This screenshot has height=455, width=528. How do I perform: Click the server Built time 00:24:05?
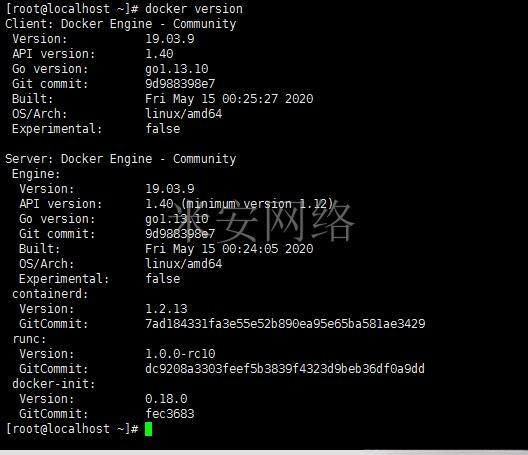[250, 249]
